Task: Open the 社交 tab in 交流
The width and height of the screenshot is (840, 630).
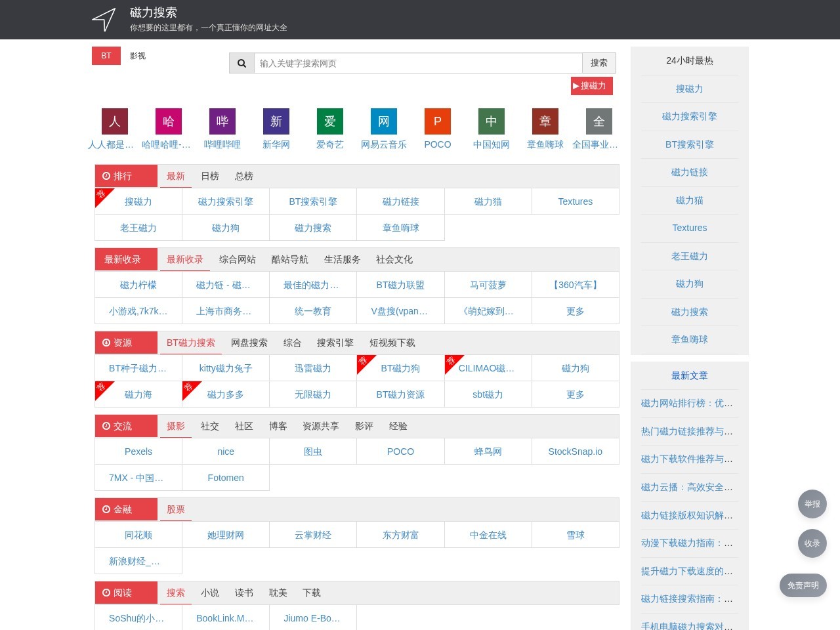Action: tap(210, 426)
